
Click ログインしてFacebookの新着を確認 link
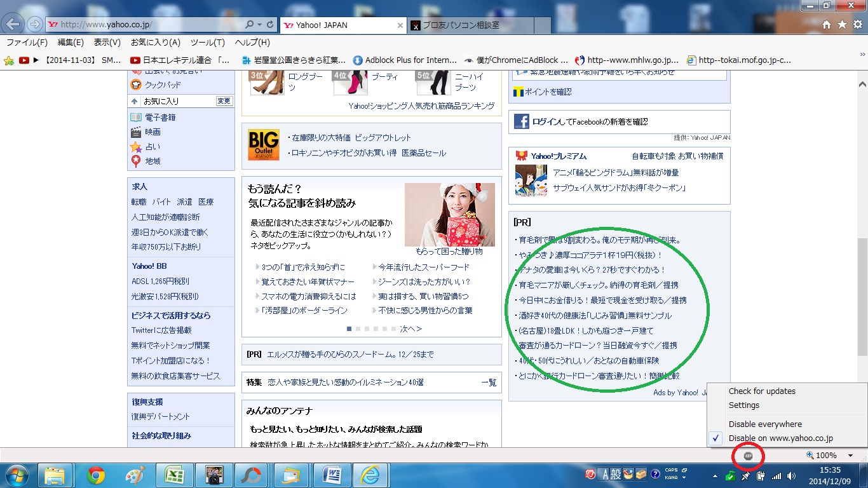[x=590, y=121]
